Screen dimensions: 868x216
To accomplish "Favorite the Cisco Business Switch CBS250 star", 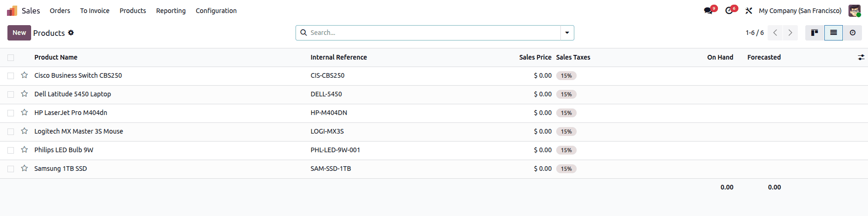I will (x=25, y=75).
